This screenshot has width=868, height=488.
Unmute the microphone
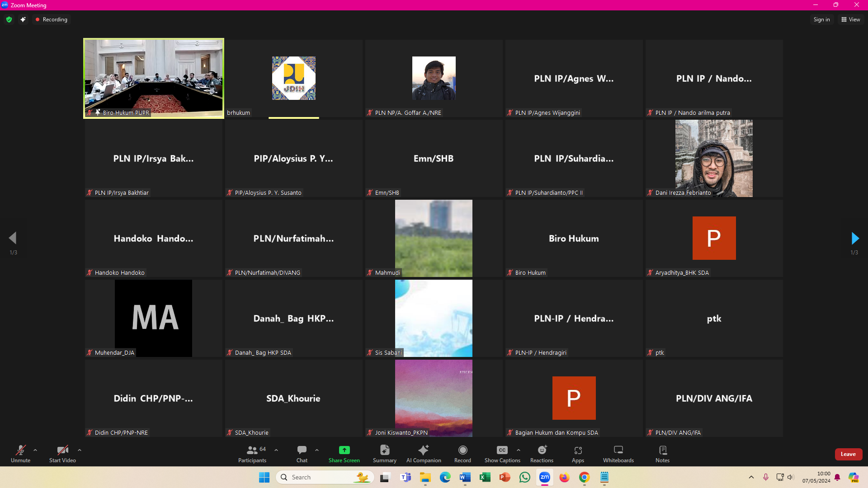click(x=20, y=454)
